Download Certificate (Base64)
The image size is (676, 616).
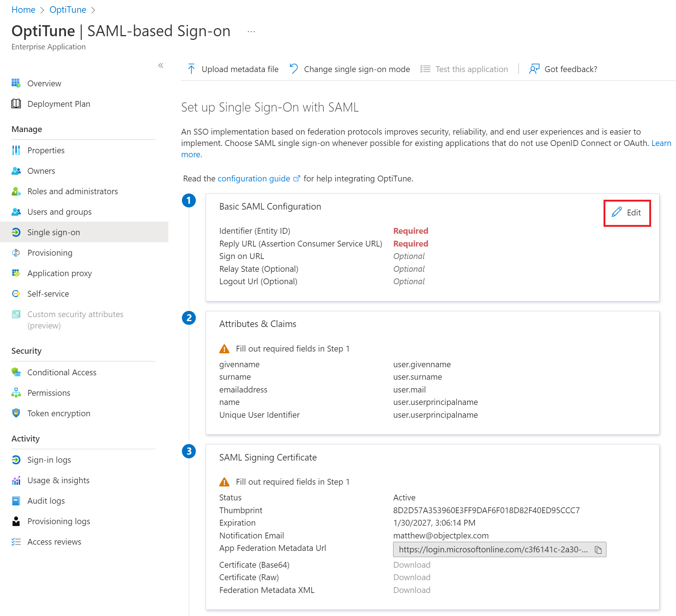point(412,564)
